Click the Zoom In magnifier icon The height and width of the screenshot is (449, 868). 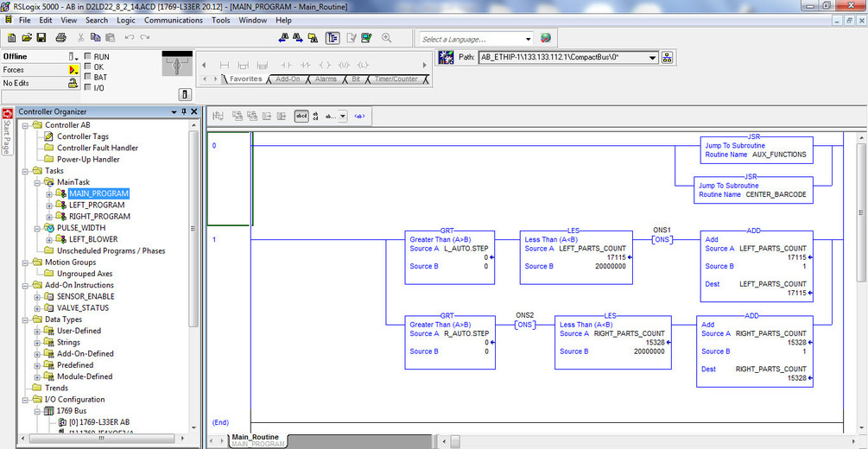(386, 38)
